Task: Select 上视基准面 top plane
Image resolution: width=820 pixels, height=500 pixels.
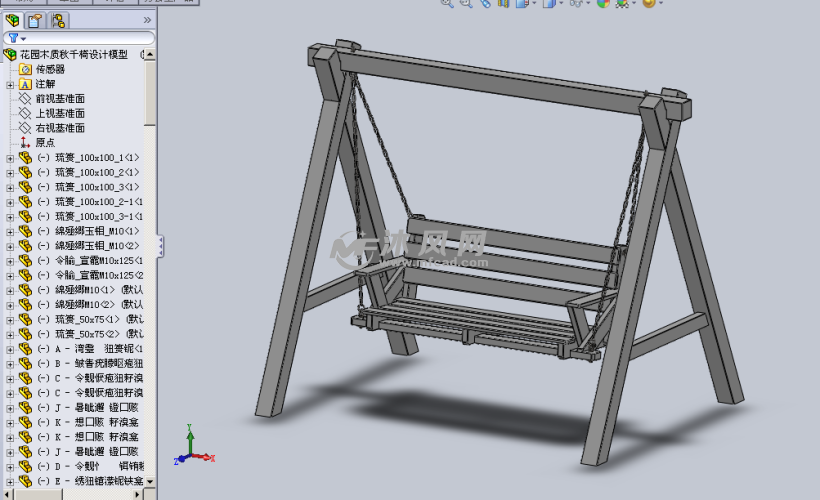Action: [x=60, y=113]
